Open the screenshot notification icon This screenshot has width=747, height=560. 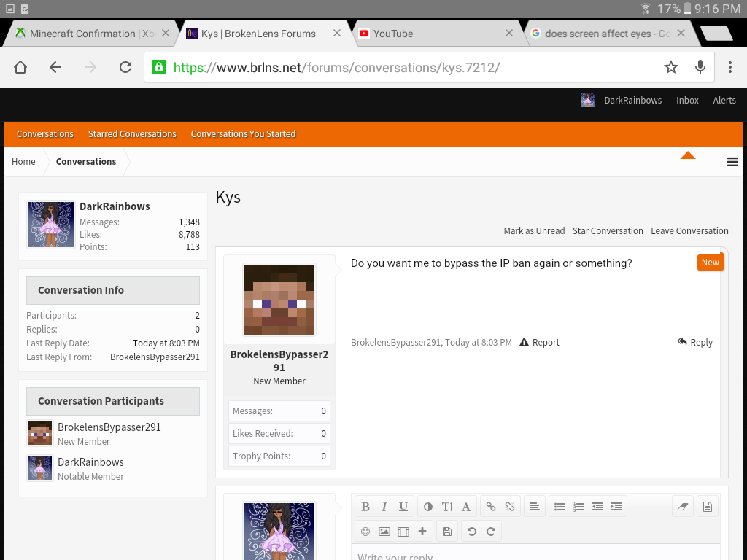pos(10,9)
